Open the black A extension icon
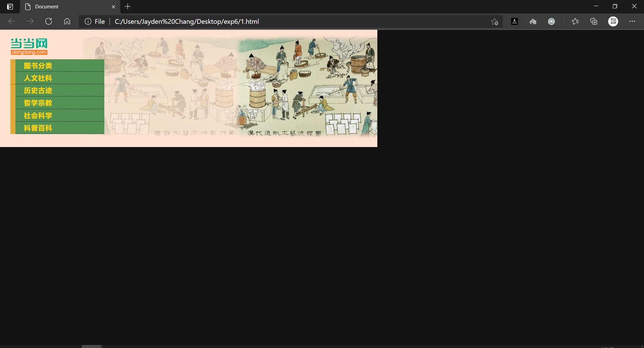 pos(515,21)
